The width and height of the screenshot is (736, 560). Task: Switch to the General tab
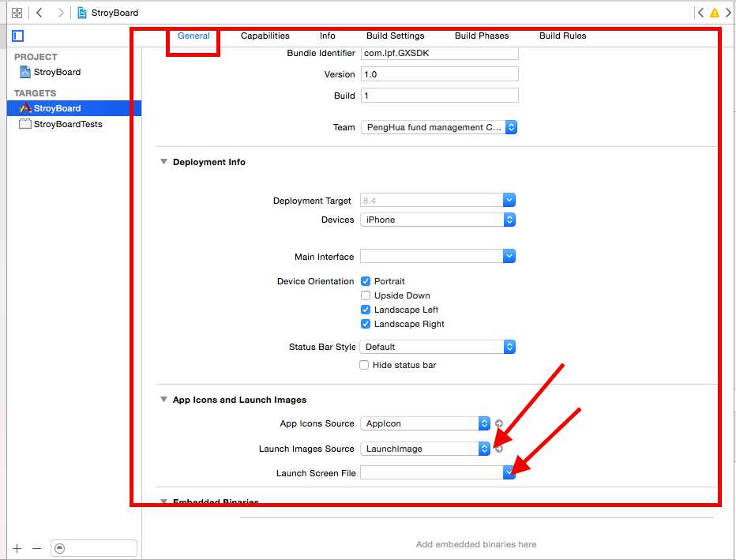point(193,36)
